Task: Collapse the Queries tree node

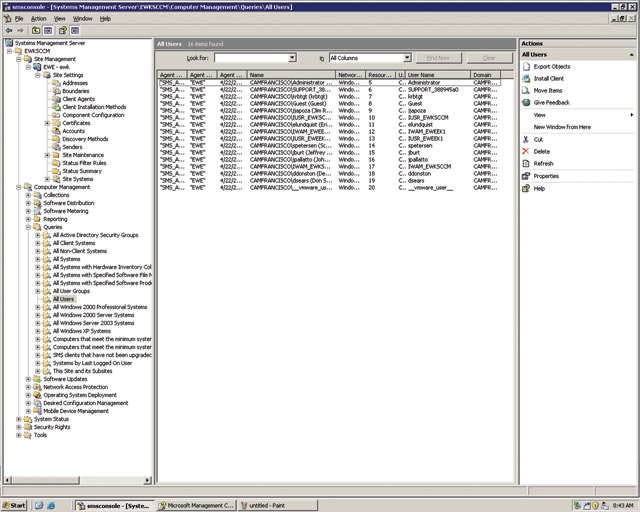Action: tap(29, 227)
